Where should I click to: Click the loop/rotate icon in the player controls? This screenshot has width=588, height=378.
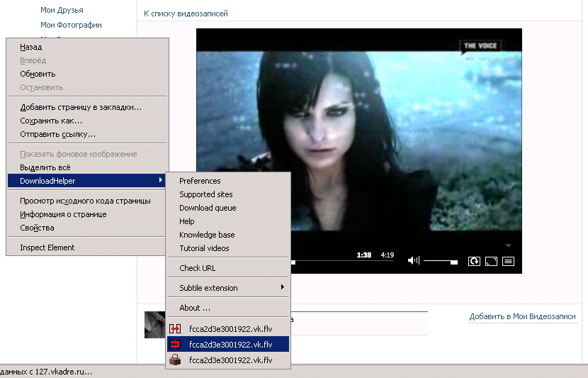click(474, 261)
